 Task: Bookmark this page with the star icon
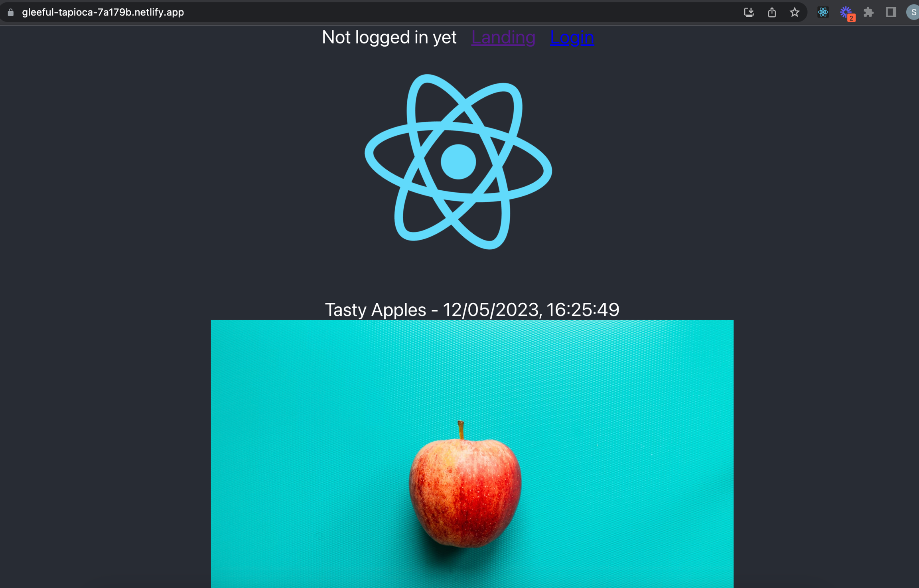pyautogui.click(x=794, y=12)
